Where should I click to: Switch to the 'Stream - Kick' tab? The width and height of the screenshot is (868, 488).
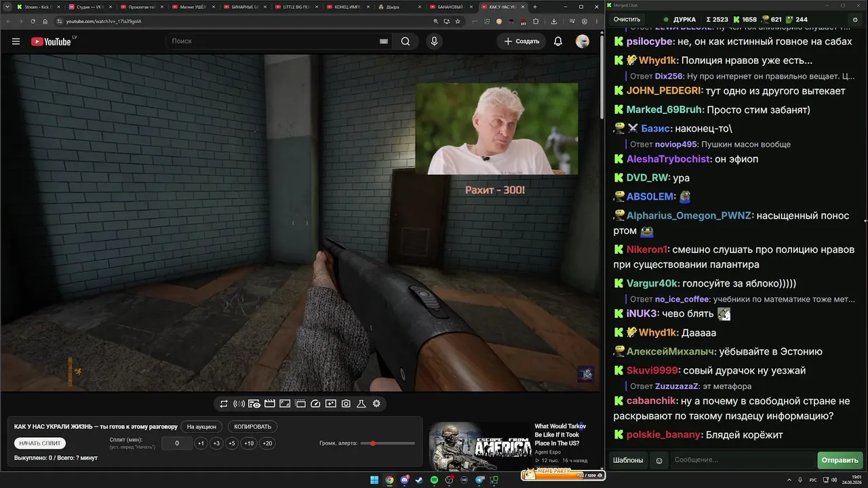point(38,7)
